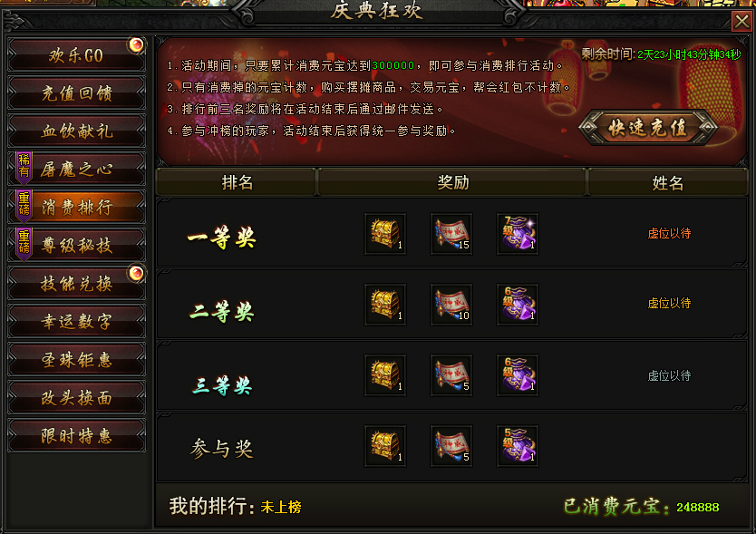
Task: Click the 排名 ranking column header
Action: click(x=237, y=182)
